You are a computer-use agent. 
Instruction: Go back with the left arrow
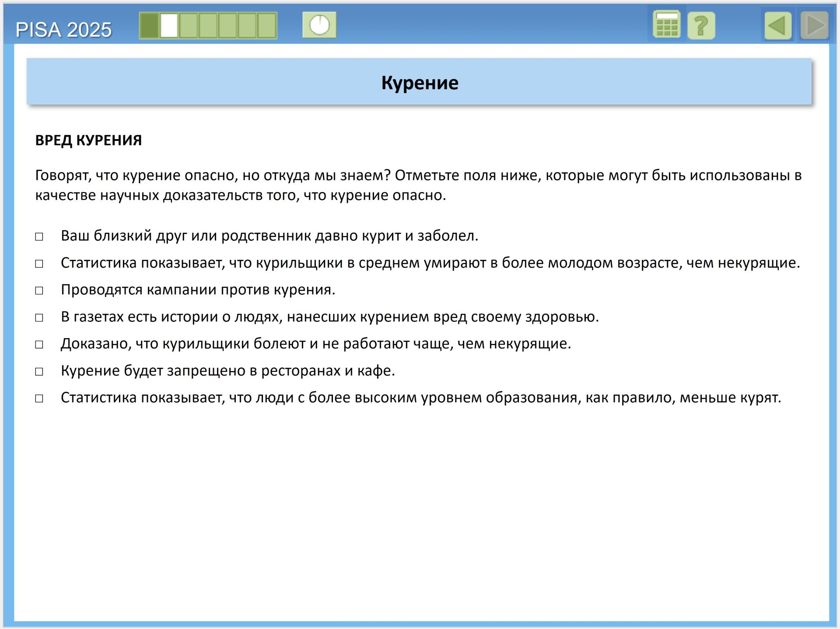pyautogui.click(x=778, y=26)
